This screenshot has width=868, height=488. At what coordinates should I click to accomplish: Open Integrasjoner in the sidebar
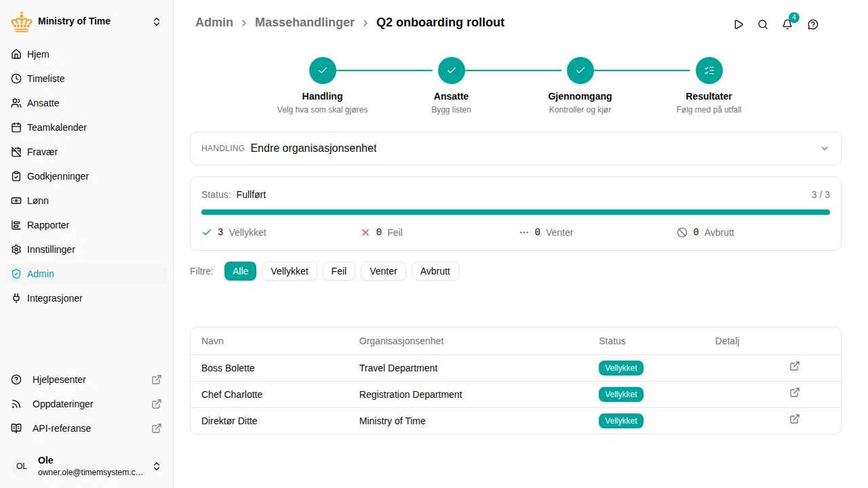86,298
